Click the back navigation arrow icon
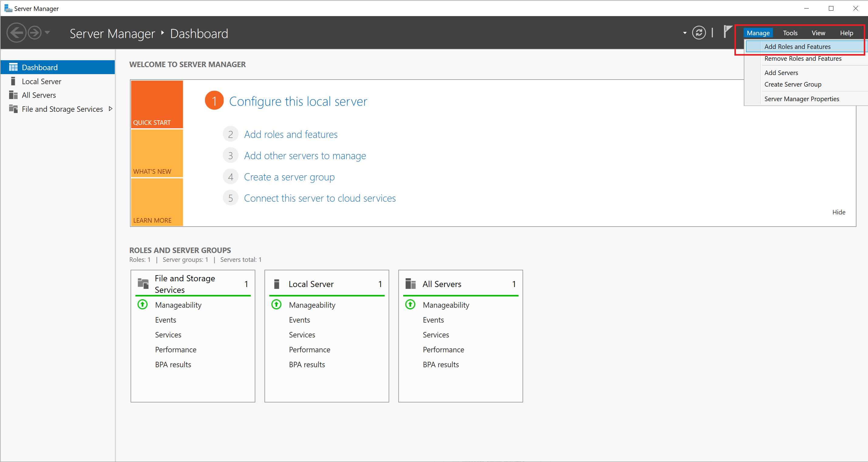This screenshot has height=462, width=868. [x=16, y=33]
